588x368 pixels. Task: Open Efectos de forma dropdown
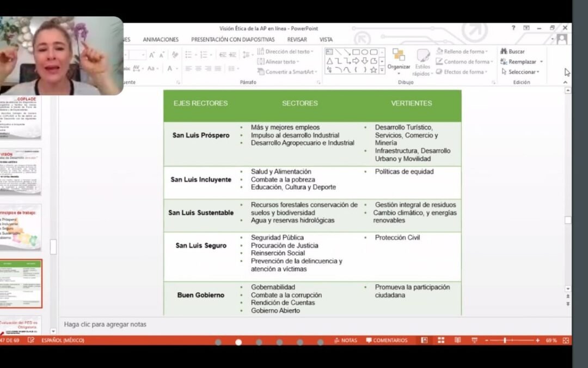(462, 72)
